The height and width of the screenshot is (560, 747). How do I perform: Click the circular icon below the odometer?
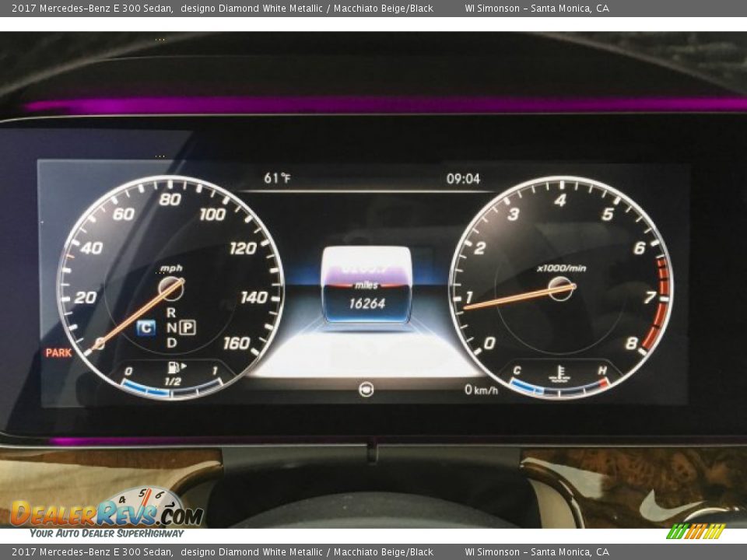pyautogui.click(x=366, y=390)
